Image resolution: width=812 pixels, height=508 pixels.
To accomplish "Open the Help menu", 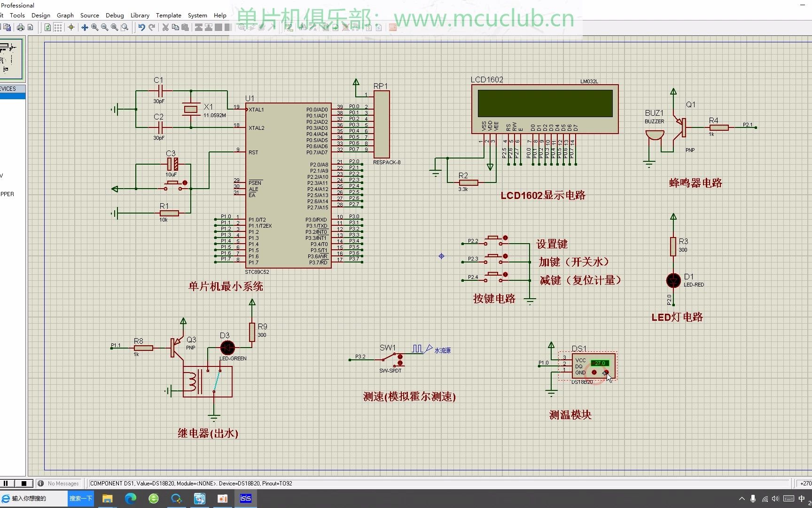I will coord(220,15).
